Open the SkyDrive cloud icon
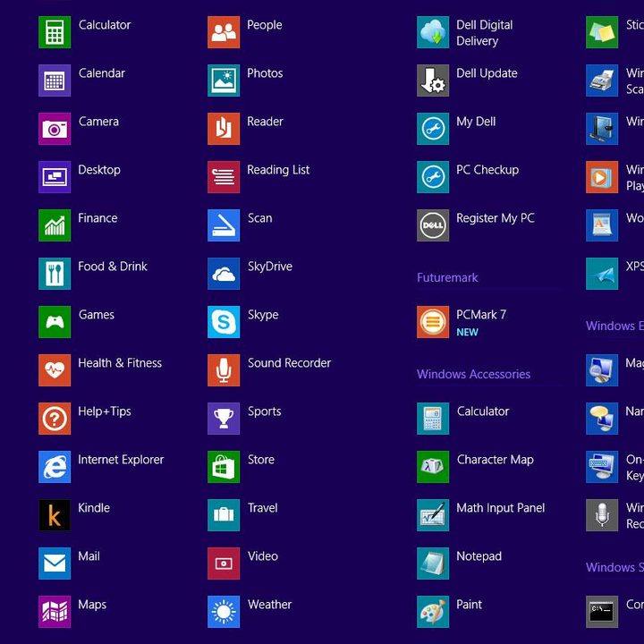The image size is (644, 644). click(224, 274)
